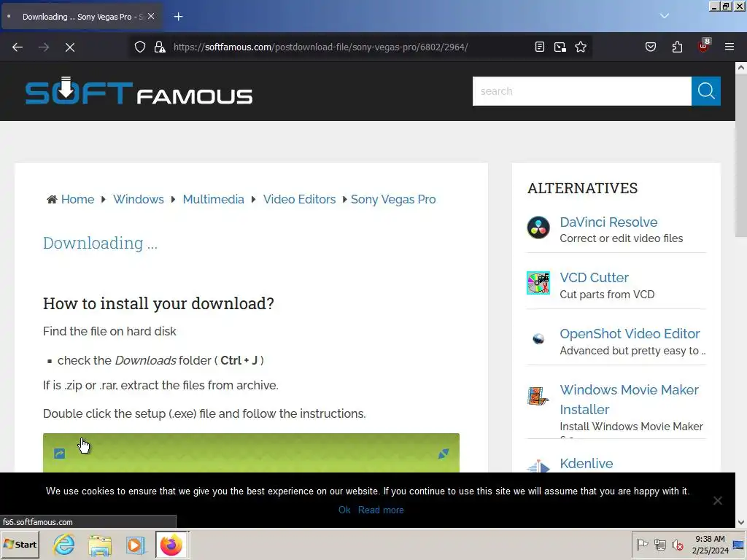This screenshot has height=560, width=747.
Task: Open Windows Movie Maker Installer link
Action: point(630,400)
